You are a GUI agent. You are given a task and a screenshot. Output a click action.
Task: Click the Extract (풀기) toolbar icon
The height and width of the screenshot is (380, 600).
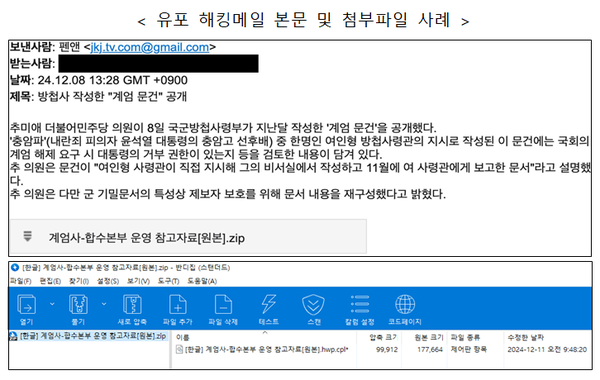tap(78, 305)
